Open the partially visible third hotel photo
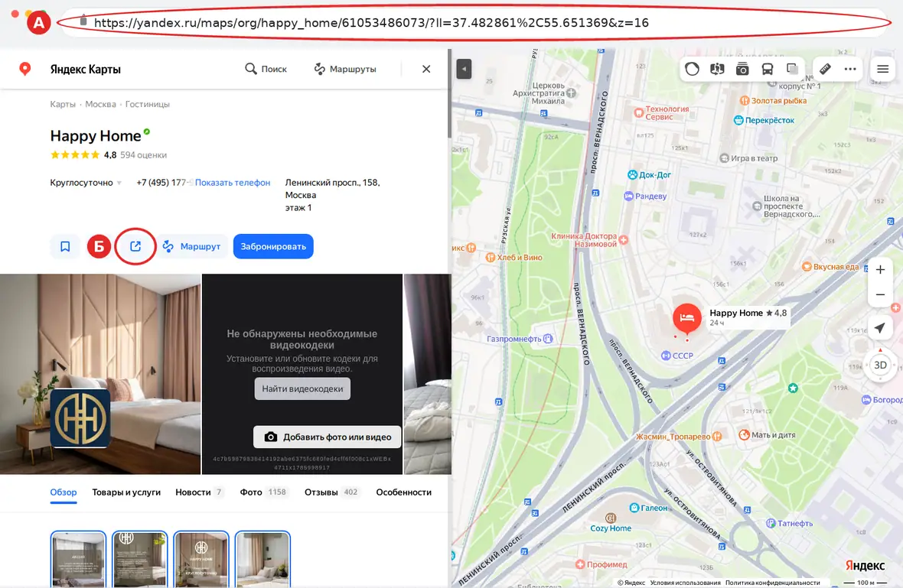 (427, 374)
